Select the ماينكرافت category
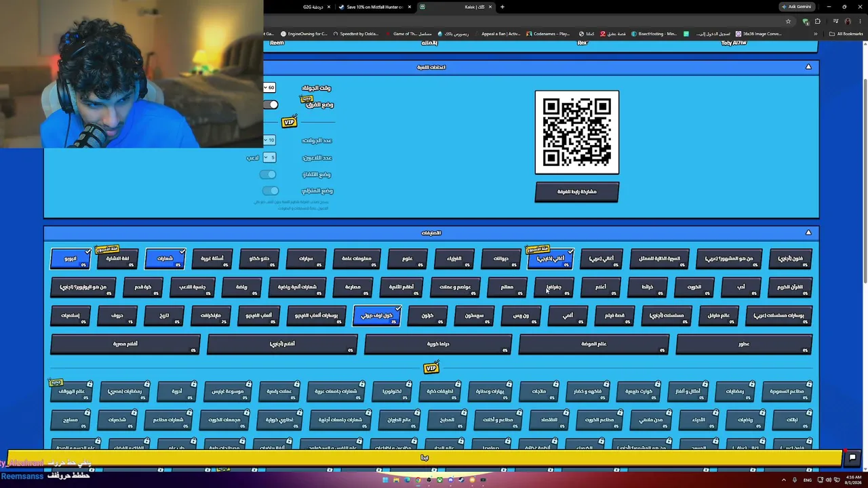 coord(211,315)
